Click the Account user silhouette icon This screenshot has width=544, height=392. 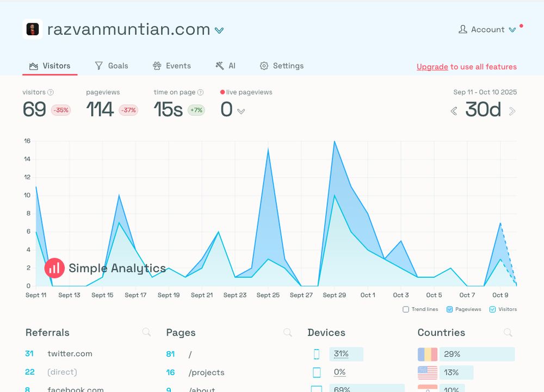[462, 29]
